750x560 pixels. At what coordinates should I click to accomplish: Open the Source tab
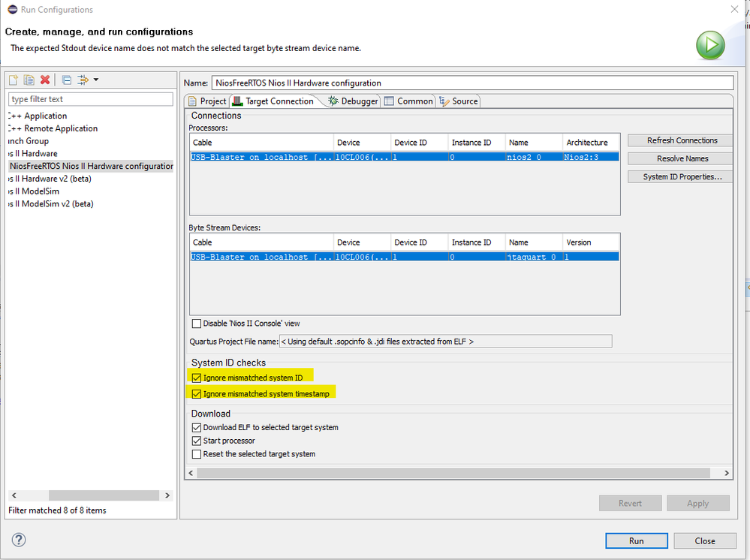coord(459,101)
